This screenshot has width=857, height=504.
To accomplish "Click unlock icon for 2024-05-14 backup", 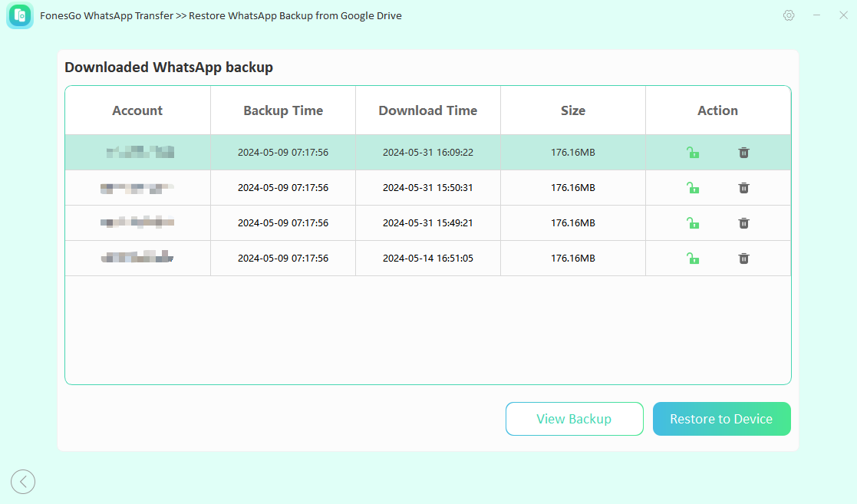I will 693,259.
